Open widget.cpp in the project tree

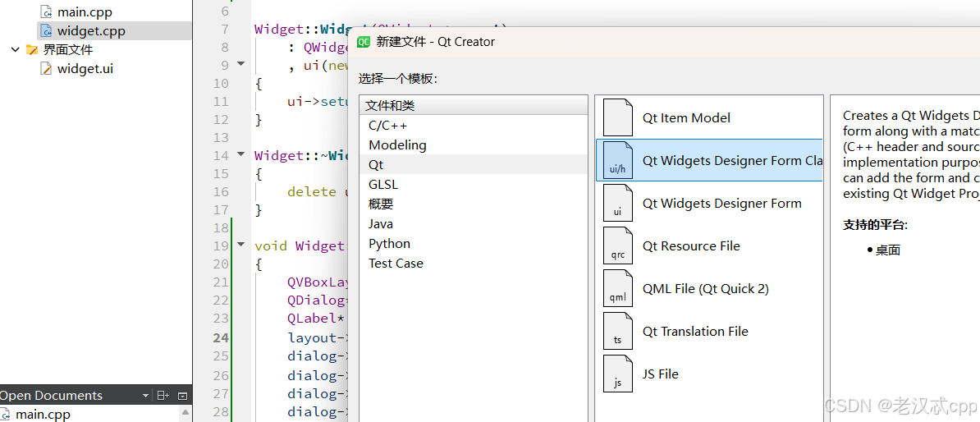pyautogui.click(x=91, y=30)
